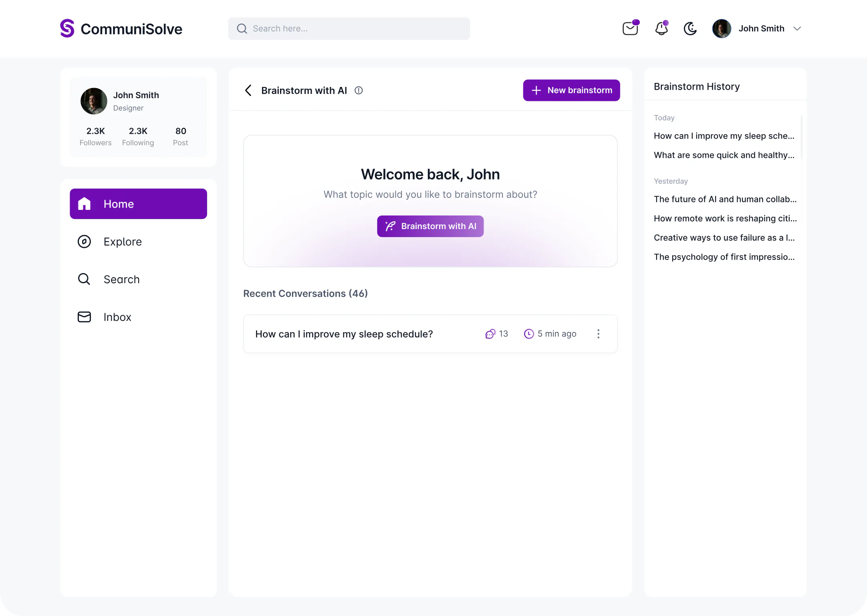This screenshot has height=616, width=867.
Task: Click the chat bubble icon showing 13
Action: click(490, 334)
